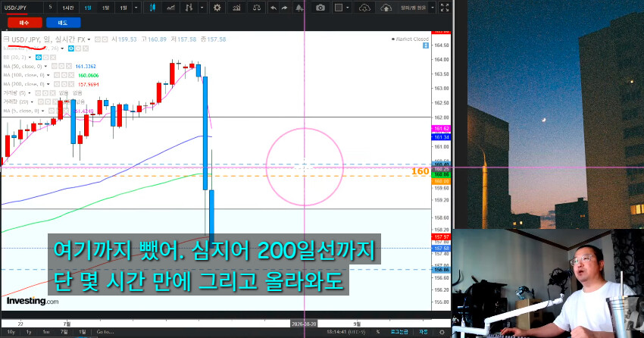Screen dimensions: 644x338
Task: Click the orange 160.00 price label
Action: click(x=442, y=181)
